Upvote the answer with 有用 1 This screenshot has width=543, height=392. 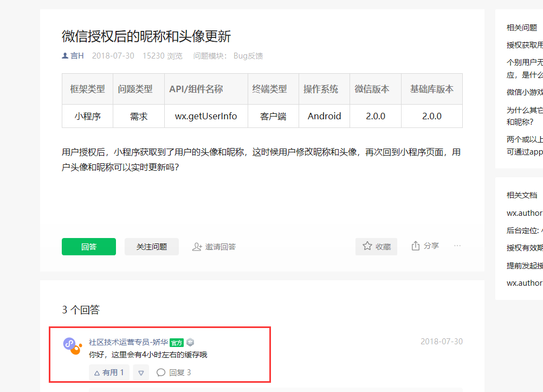tap(109, 372)
